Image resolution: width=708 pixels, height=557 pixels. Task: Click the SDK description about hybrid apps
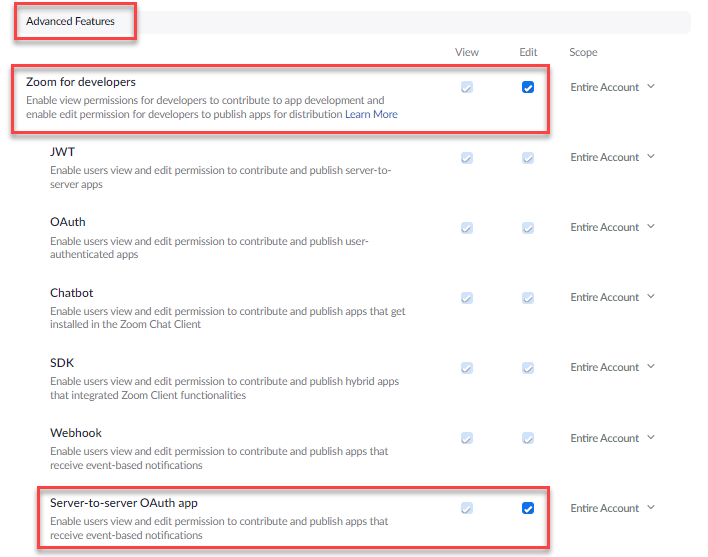click(x=224, y=388)
